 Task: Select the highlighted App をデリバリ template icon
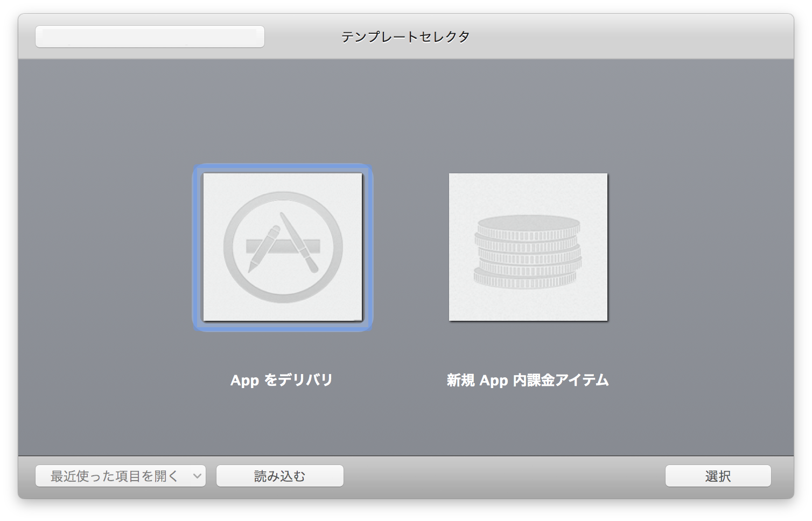[x=282, y=248]
